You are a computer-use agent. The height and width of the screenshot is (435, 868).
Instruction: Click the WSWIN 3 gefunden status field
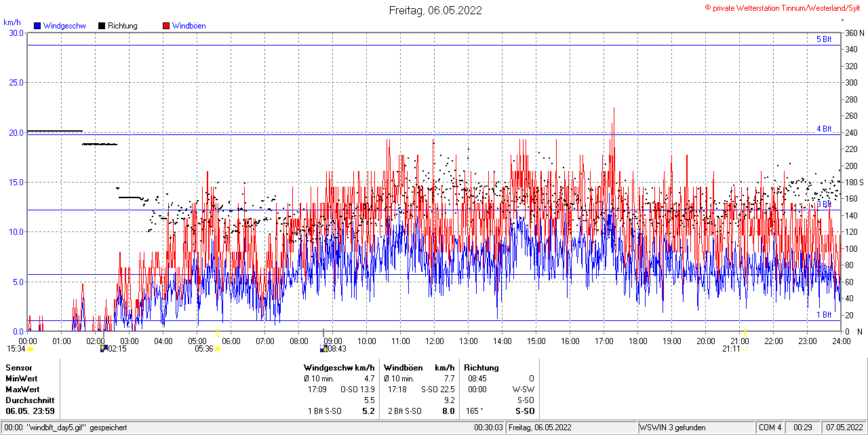click(x=696, y=428)
